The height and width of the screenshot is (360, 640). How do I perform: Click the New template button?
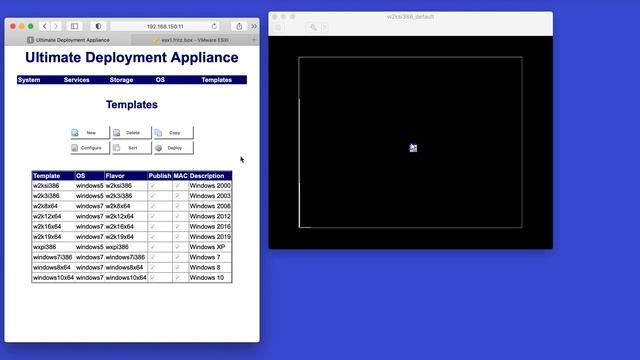90,133
